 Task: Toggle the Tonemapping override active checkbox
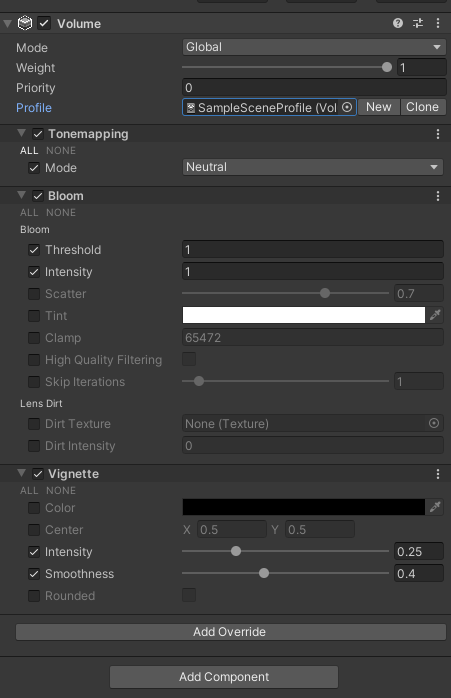tap(38, 134)
